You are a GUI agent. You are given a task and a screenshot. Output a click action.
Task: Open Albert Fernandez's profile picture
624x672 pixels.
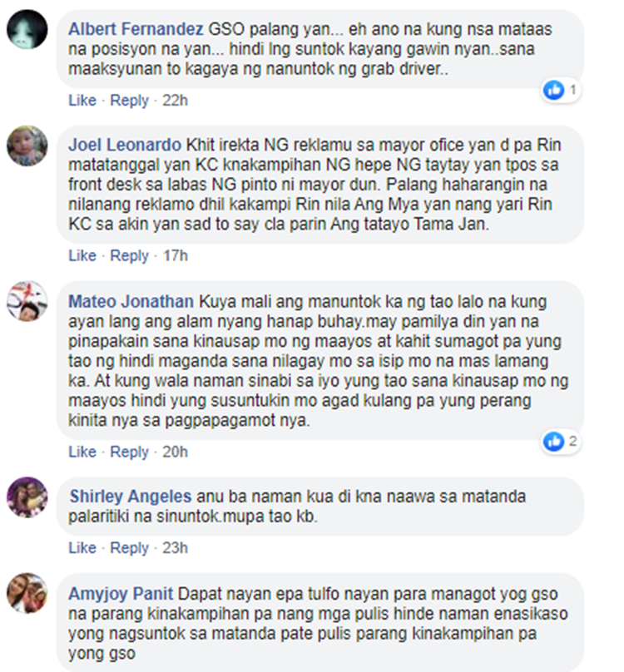click(x=27, y=29)
